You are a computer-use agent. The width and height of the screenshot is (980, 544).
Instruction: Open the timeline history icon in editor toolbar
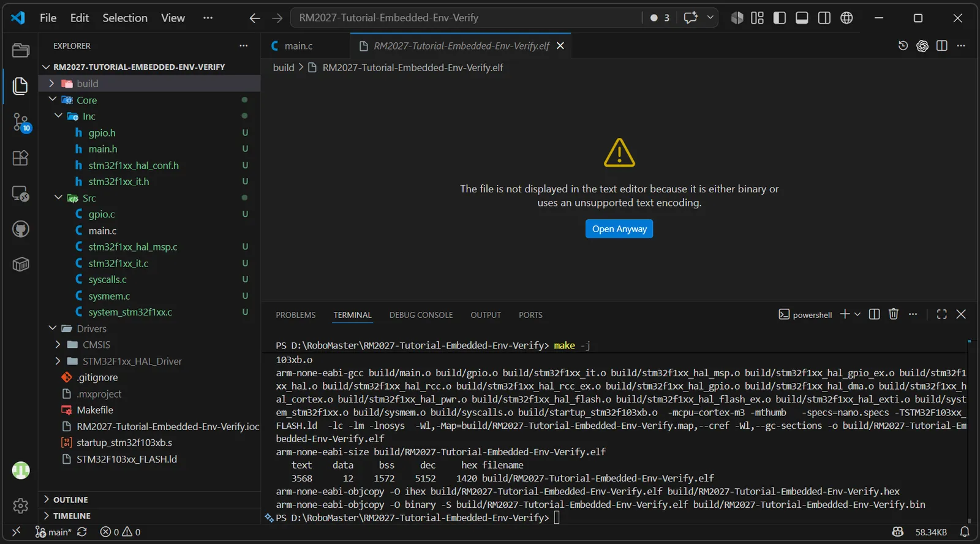[x=903, y=45]
